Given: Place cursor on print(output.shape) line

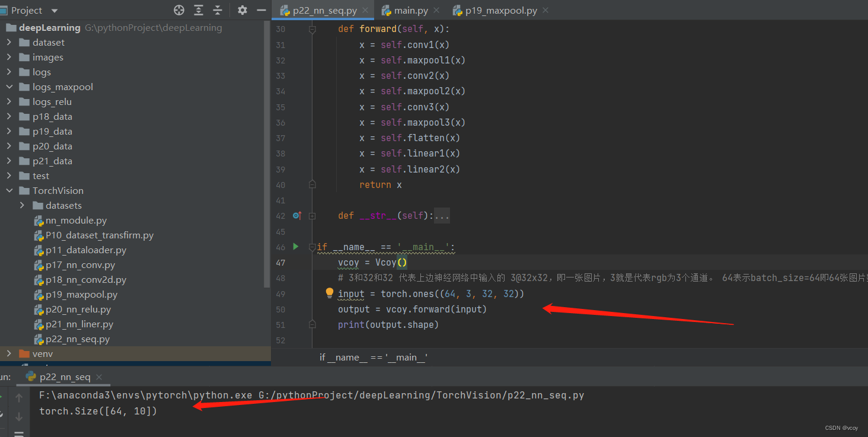Looking at the screenshot, I should [388, 324].
